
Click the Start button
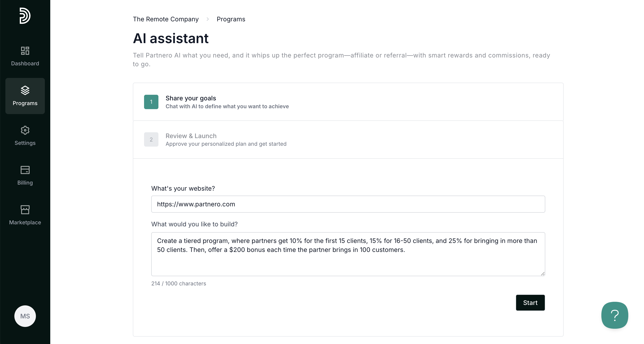point(530,303)
